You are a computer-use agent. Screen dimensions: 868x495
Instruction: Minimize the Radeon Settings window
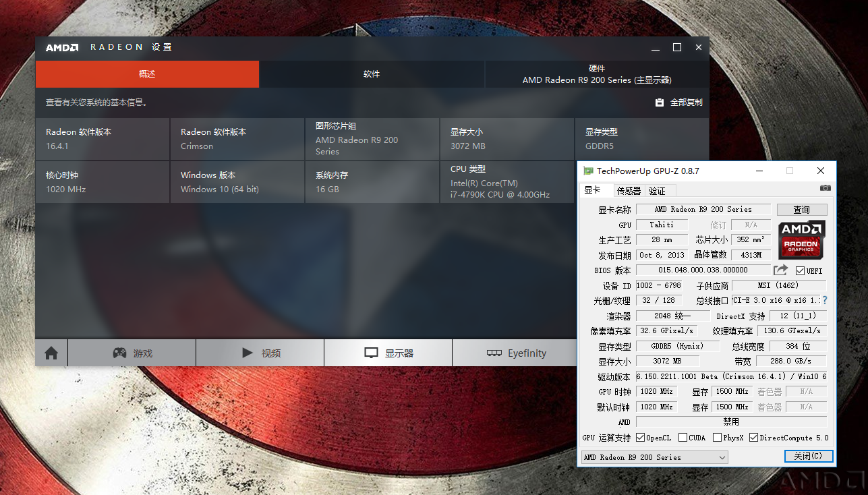(x=656, y=48)
